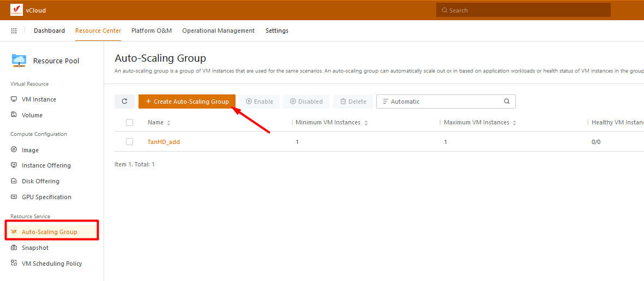Open Snapshot from the sidebar
Image resolution: width=644 pixels, height=281 pixels.
[x=35, y=248]
